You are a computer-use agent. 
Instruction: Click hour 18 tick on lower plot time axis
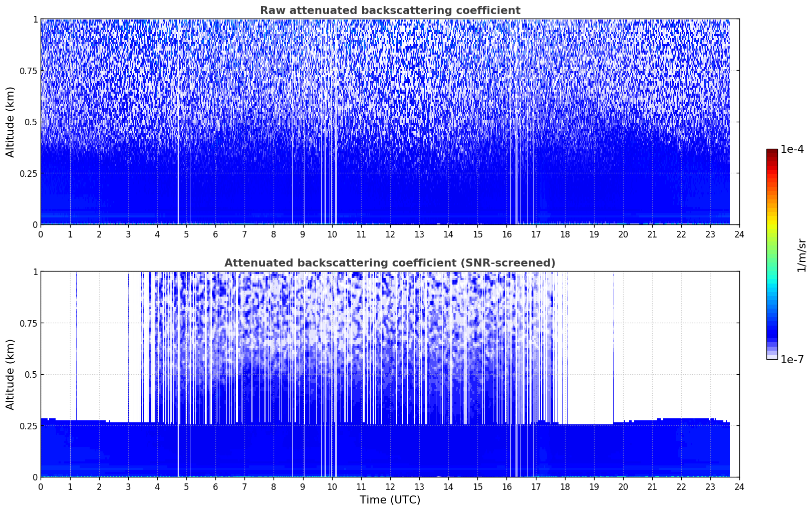coord(565,486)
